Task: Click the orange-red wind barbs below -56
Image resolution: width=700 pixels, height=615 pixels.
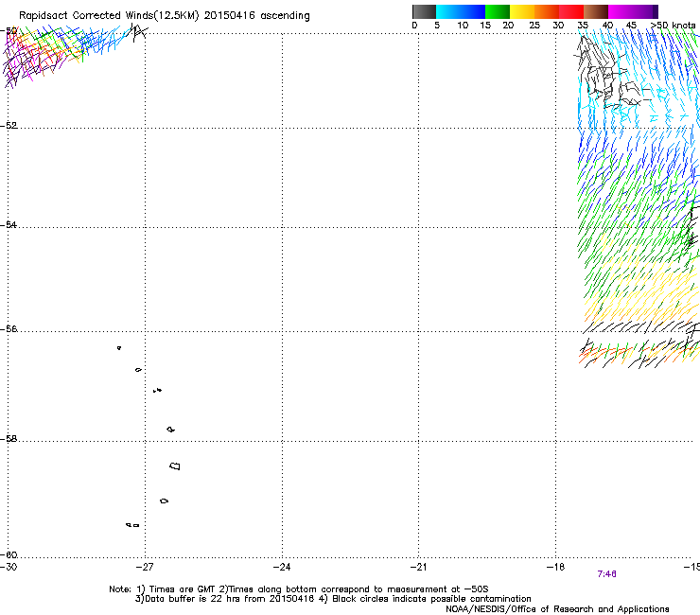Action: 604,353
